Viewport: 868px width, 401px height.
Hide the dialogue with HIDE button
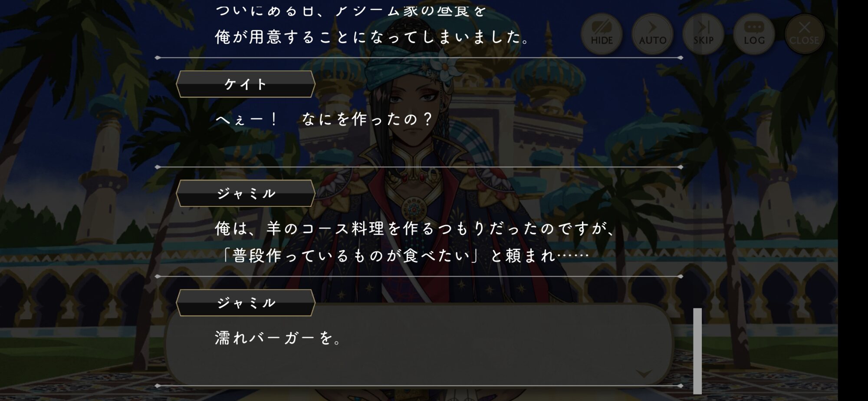pos(602,33)
